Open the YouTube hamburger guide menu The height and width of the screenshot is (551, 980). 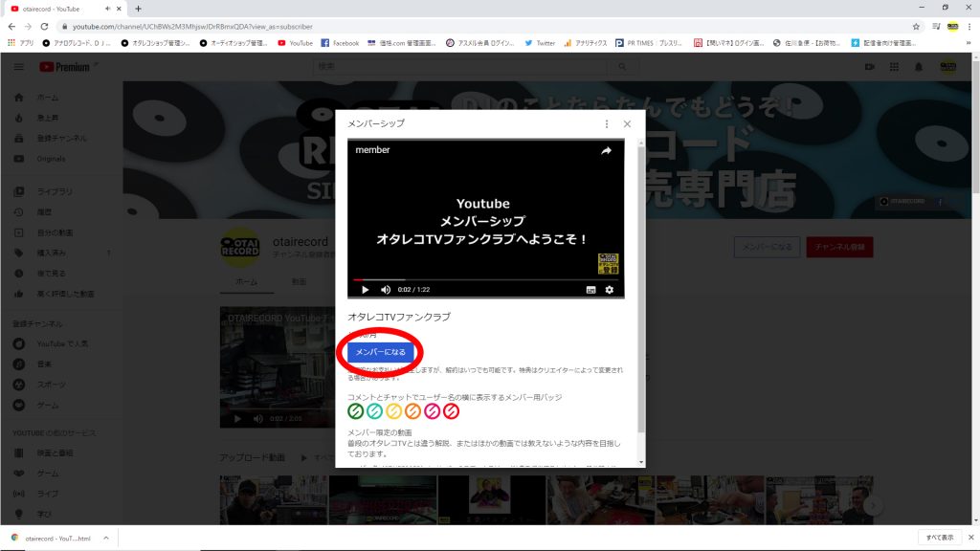(19, 67)
